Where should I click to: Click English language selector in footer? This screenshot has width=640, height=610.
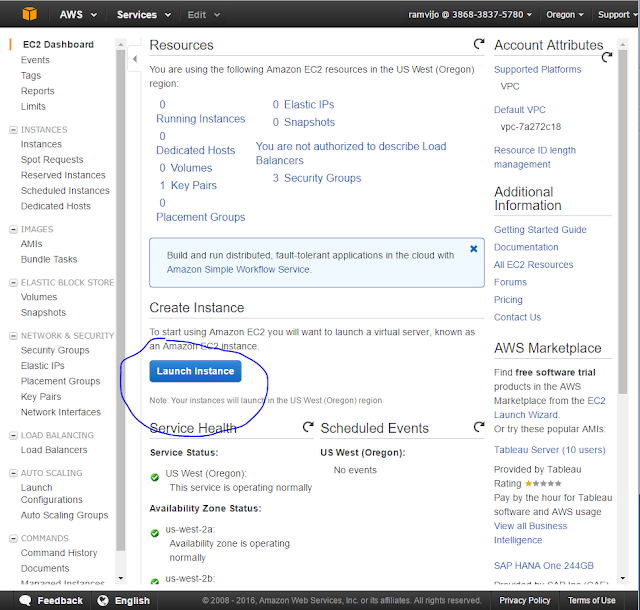pos(124,600)
